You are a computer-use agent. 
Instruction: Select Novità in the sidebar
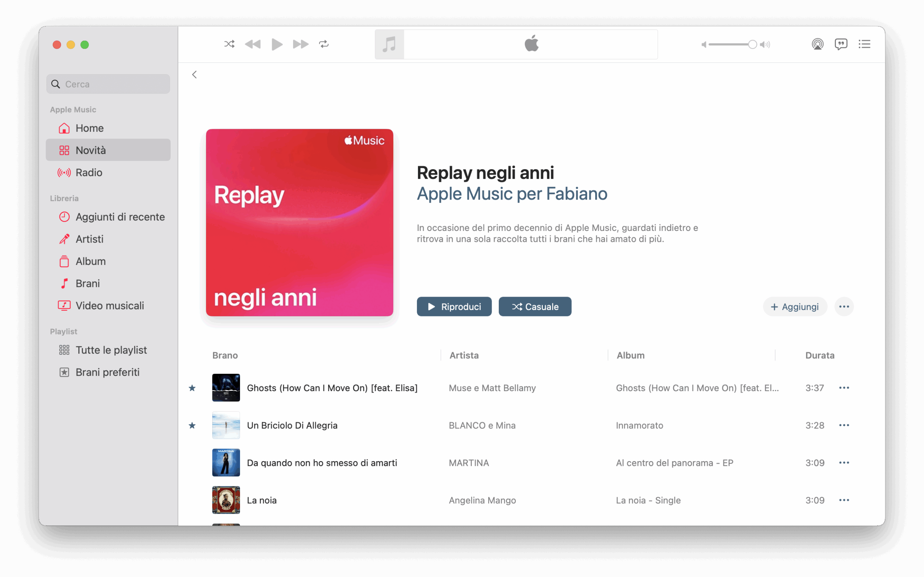point(108,150)
